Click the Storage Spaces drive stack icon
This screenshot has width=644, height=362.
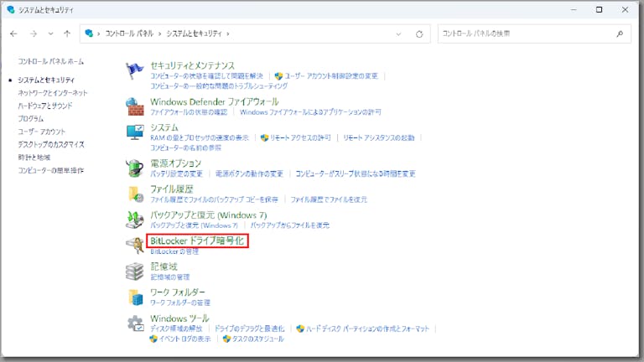(135, 271)
